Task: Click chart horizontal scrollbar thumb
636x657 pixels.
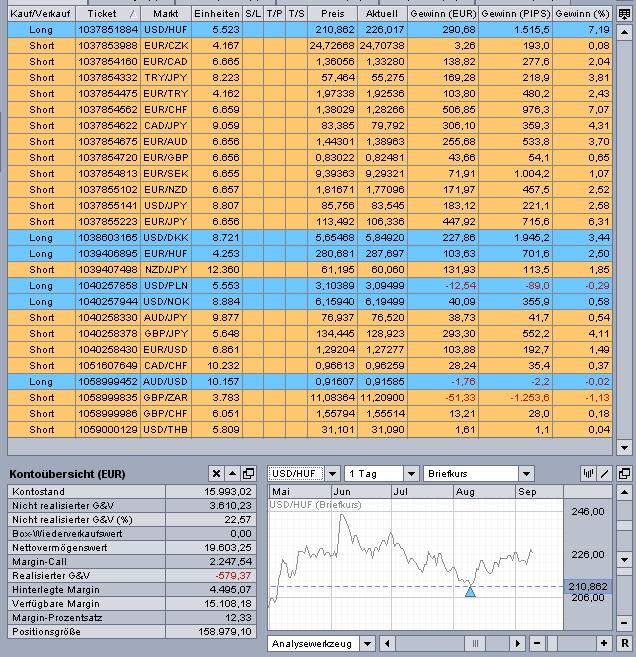Action: (475, 643)
